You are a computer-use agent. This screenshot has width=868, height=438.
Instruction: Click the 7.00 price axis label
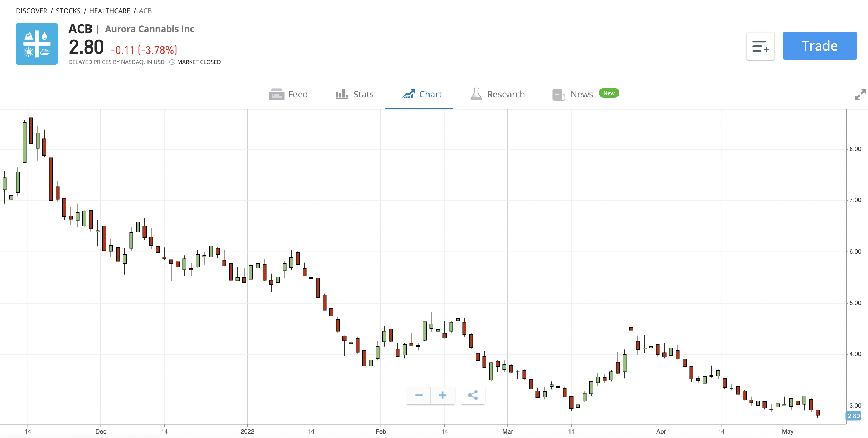tap(855, 200)
